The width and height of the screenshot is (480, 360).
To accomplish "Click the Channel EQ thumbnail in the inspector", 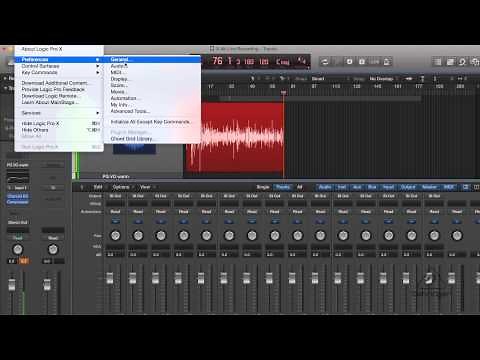I will (x=18, y=177).
